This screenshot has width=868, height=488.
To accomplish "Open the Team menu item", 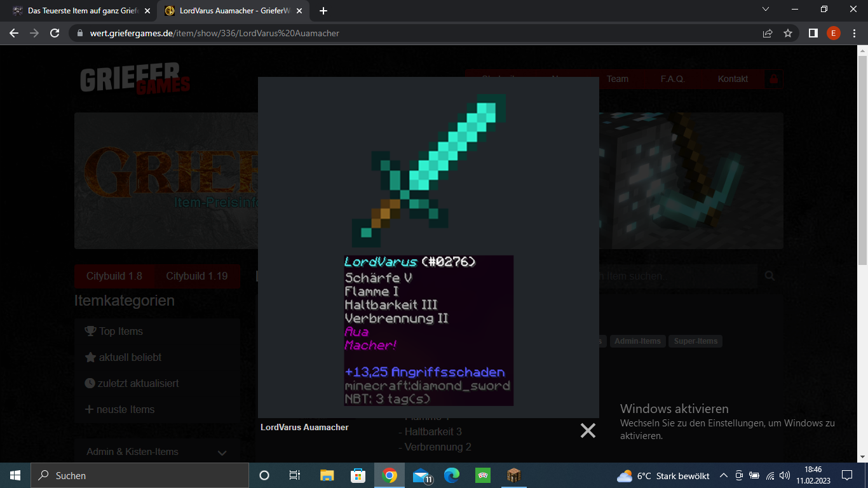I will pos(617,79).
